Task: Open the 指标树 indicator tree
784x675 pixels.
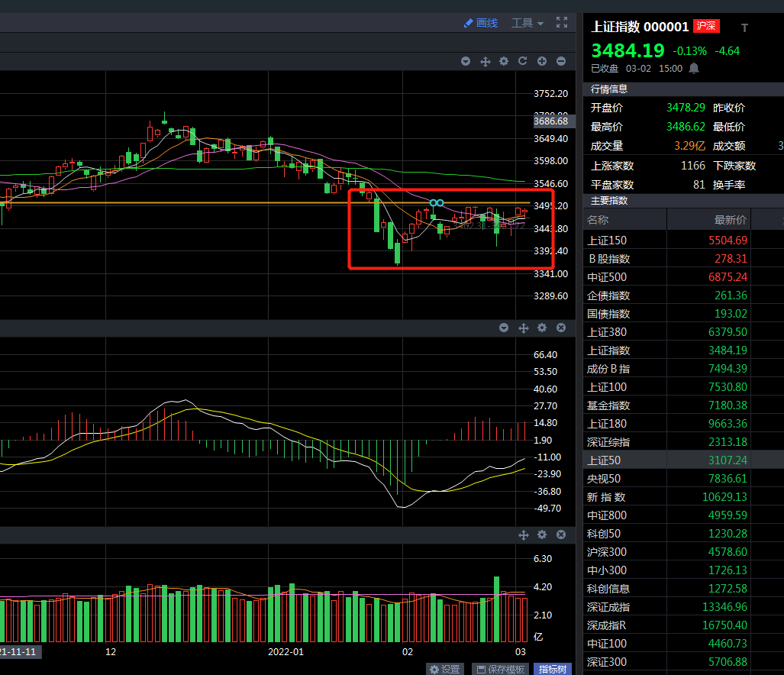Action: (x=553, y=669)
